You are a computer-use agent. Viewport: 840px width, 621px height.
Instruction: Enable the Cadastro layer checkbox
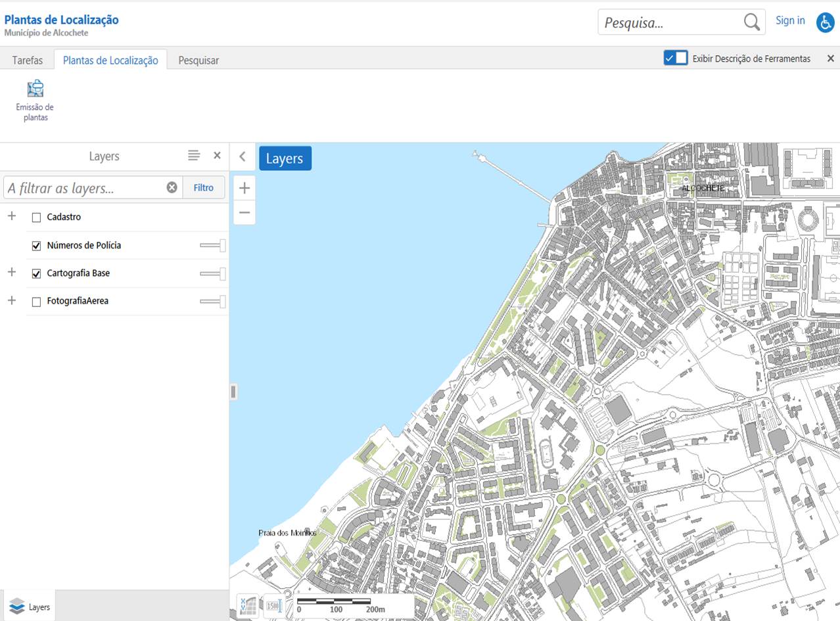[37, 218]
